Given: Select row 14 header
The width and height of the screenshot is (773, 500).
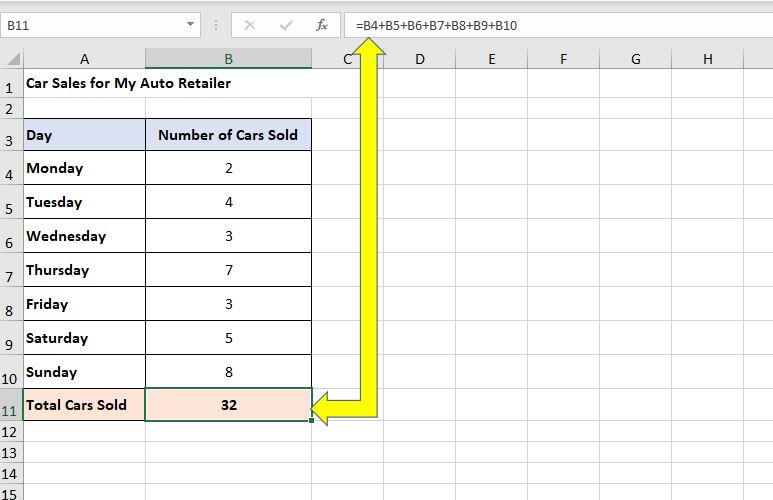Looking at the screenshot, I should click(x=9, y=474).
